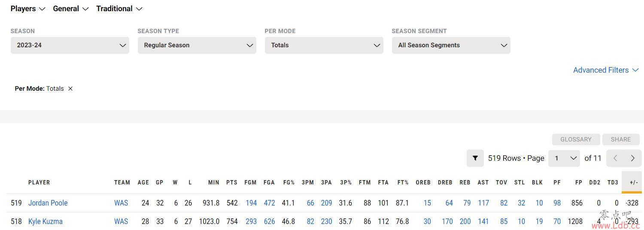The height and width of the screenshot is (230, 644).
Task: Open the Players menu
Action: (28, 9)
